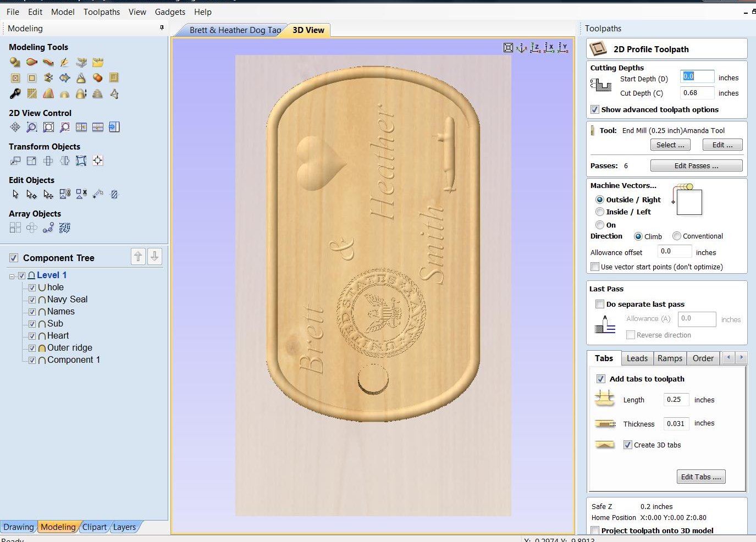Click the Modeling panel pin icon
The height and width of the screenshot is (542, 756).
(x=162, y=27)
